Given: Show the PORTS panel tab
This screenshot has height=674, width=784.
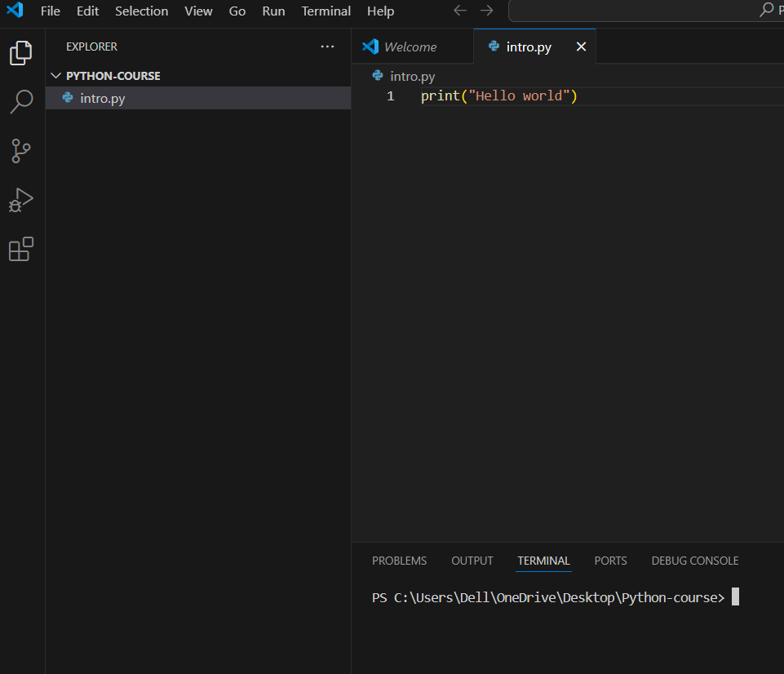Looking at the screenshot, I should [x=610, y=561].
